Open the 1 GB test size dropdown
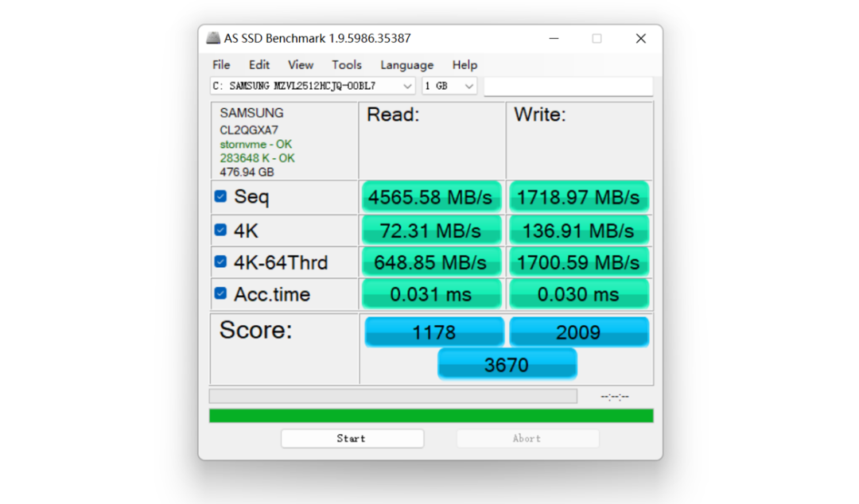This screenshot has height=504, width=859. 449,86
